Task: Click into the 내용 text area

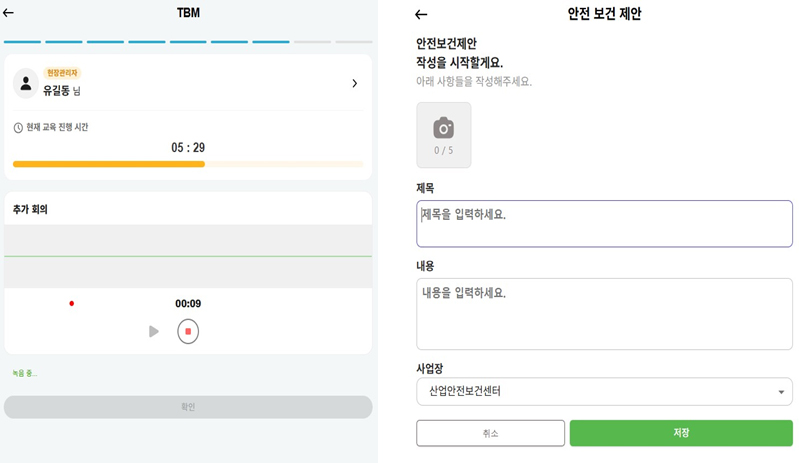Action: tap(604, 313)
